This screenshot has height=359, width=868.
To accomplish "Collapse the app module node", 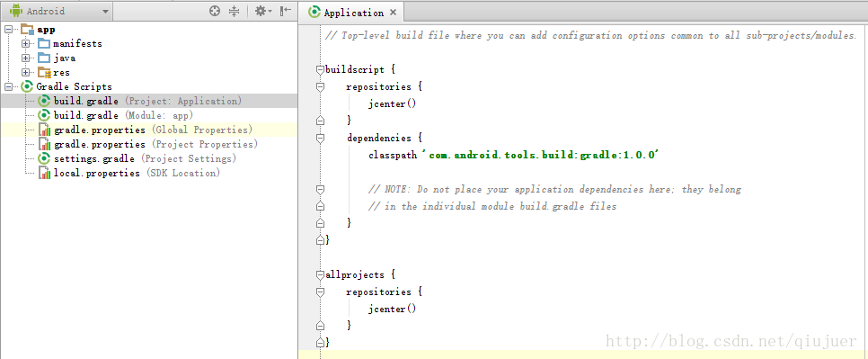I will (x=8, y=29).
